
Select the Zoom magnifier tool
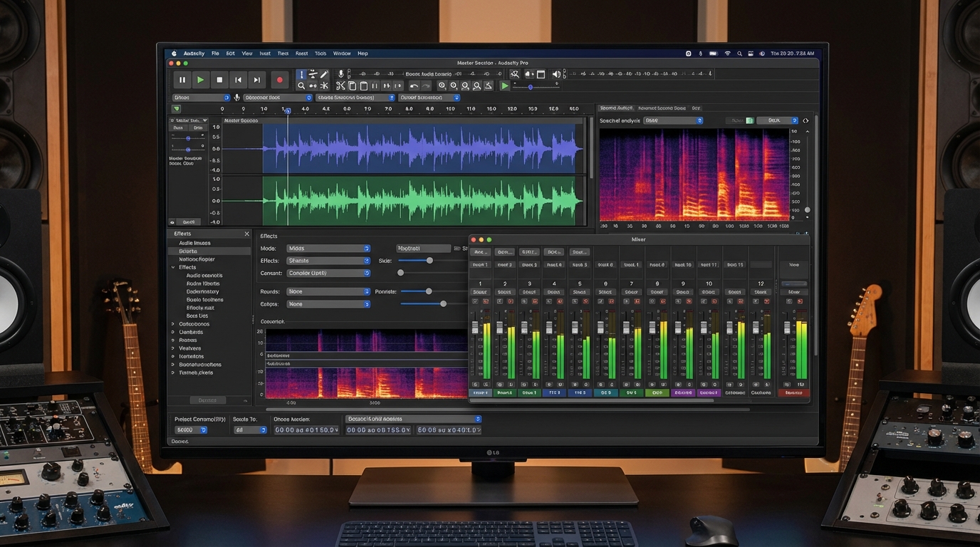coord(301,84)
